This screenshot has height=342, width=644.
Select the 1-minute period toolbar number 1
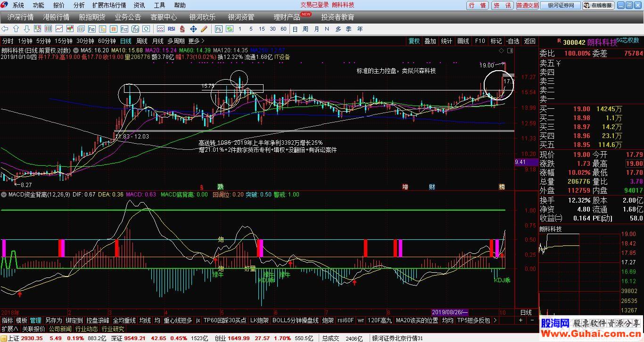click(x=240, y=29)
